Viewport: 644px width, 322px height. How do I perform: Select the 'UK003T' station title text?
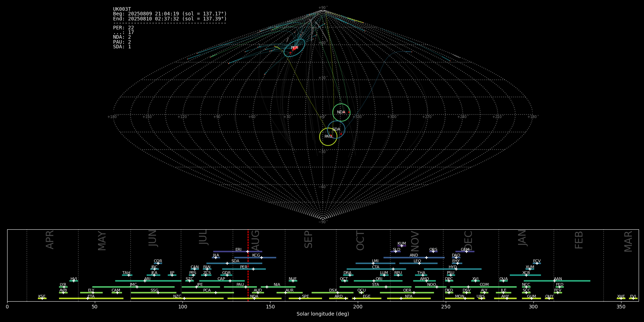point(122,9)
